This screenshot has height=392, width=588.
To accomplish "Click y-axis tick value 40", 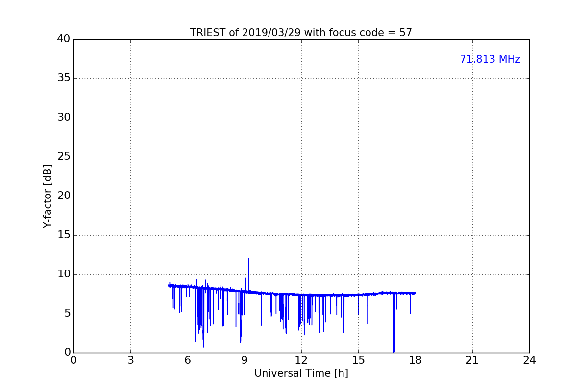I will click(x=64, y=39).
